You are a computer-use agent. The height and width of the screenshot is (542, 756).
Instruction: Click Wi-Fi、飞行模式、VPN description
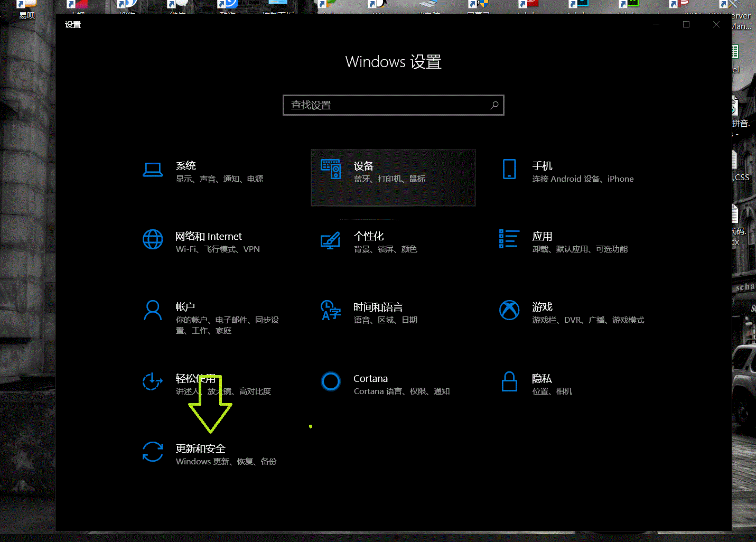click(218, 249)
